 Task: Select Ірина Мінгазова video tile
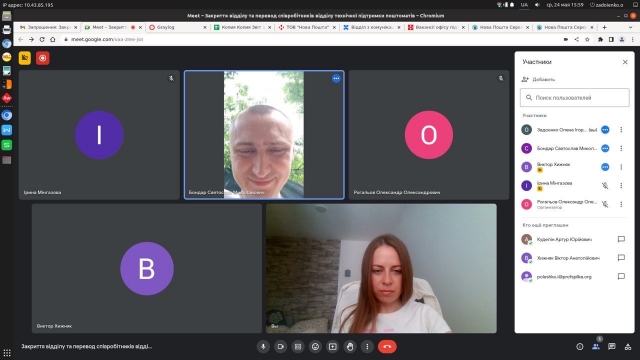click(99, 135)
